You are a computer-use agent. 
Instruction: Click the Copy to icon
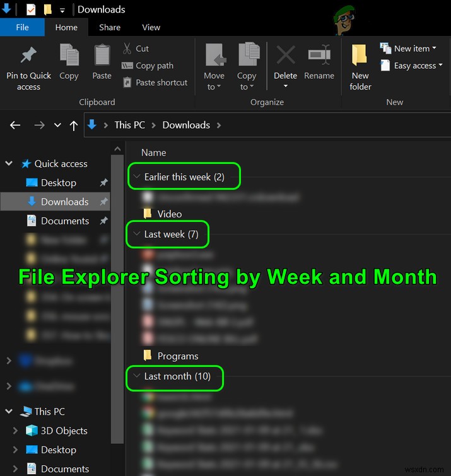tap(249, 54)
